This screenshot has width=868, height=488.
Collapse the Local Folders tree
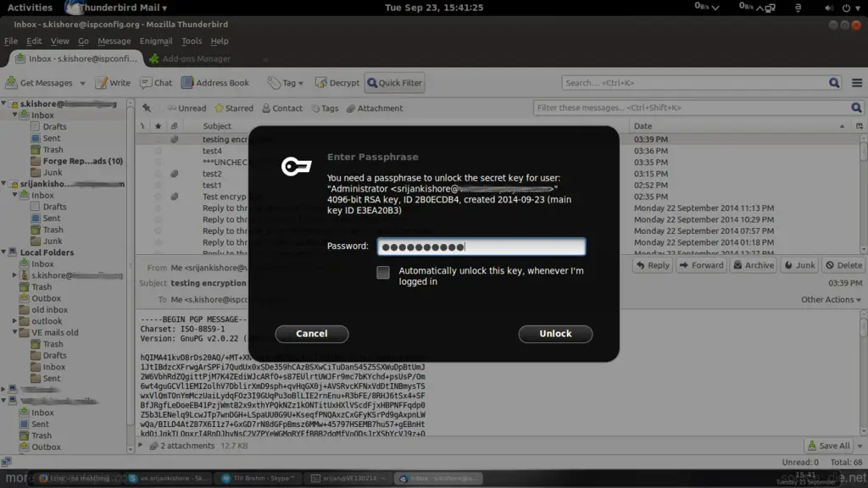4,252
